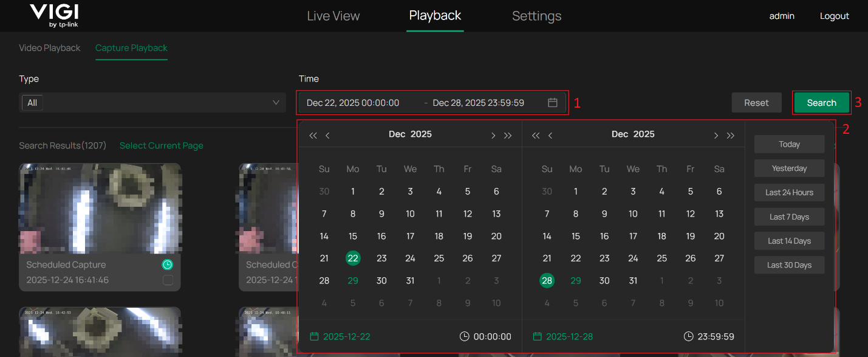Jump to next year in right calendar
The width and height of the screenshot is (868, 357).
point(731,136)
